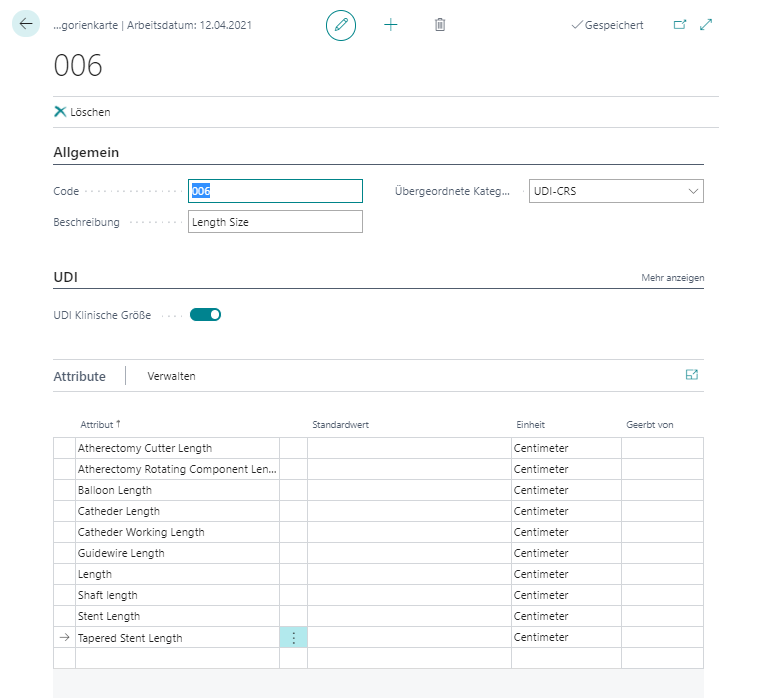
Task: Click the Attribute tab label
Action: point(79,377)
